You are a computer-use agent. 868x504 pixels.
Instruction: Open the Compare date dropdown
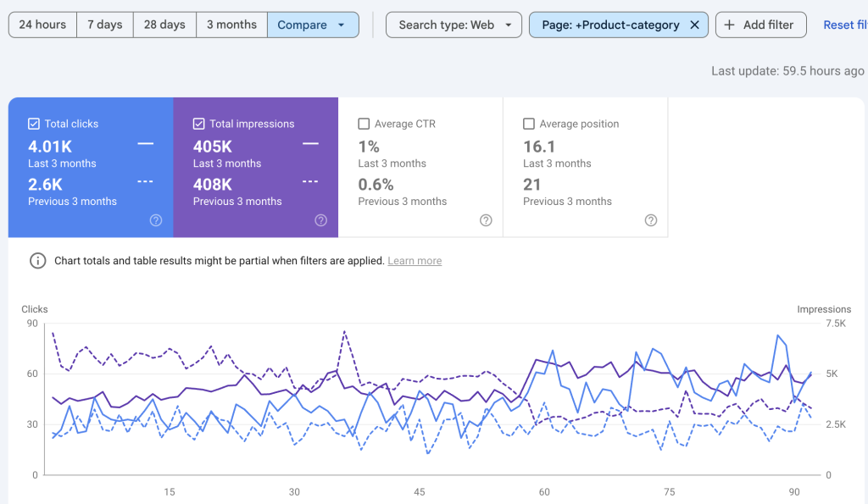click(x=313, y=25)
